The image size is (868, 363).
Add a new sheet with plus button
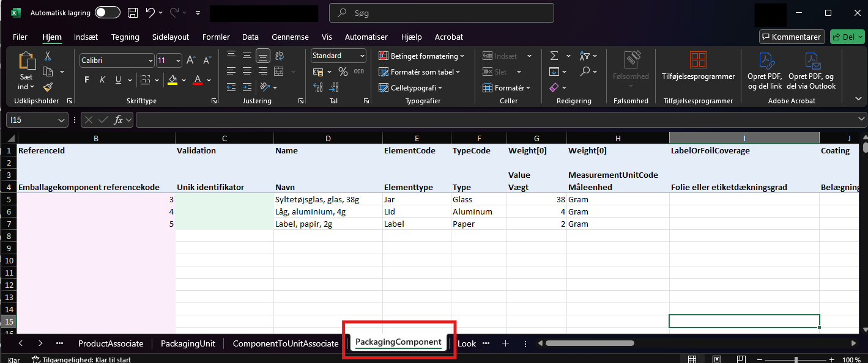(x=505, y=343)
